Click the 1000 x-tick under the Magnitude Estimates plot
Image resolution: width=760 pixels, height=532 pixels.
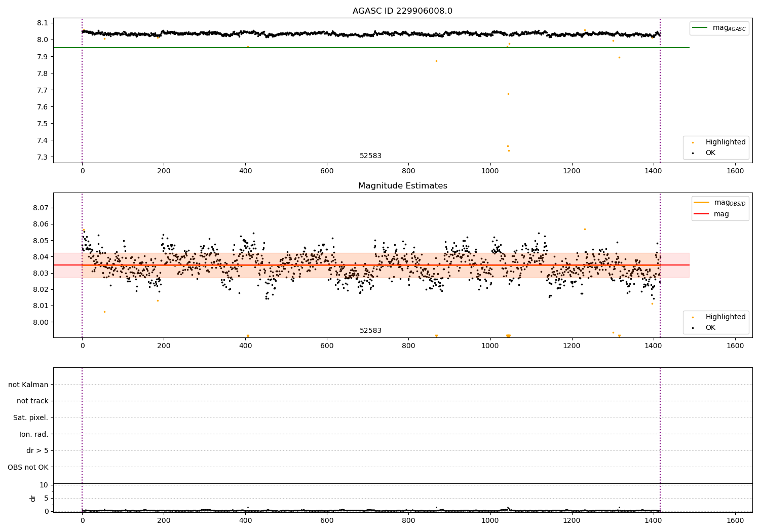tap(490, 346)
